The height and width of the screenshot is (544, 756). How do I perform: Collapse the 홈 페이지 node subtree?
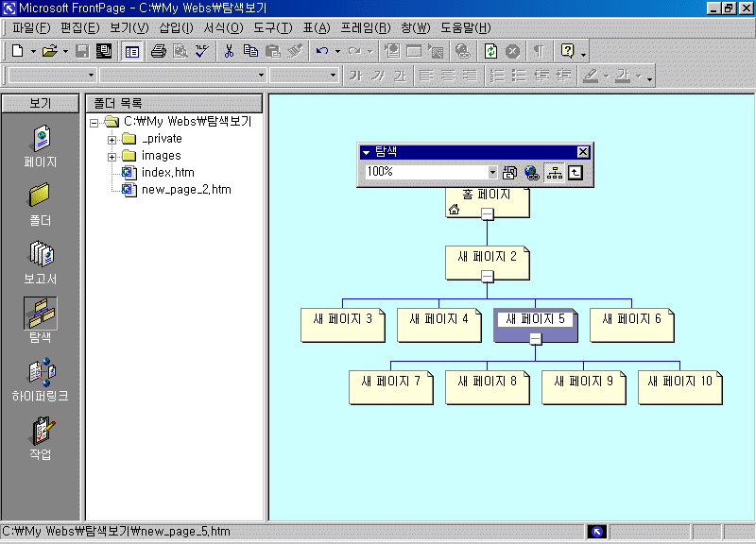click(488, 214)
